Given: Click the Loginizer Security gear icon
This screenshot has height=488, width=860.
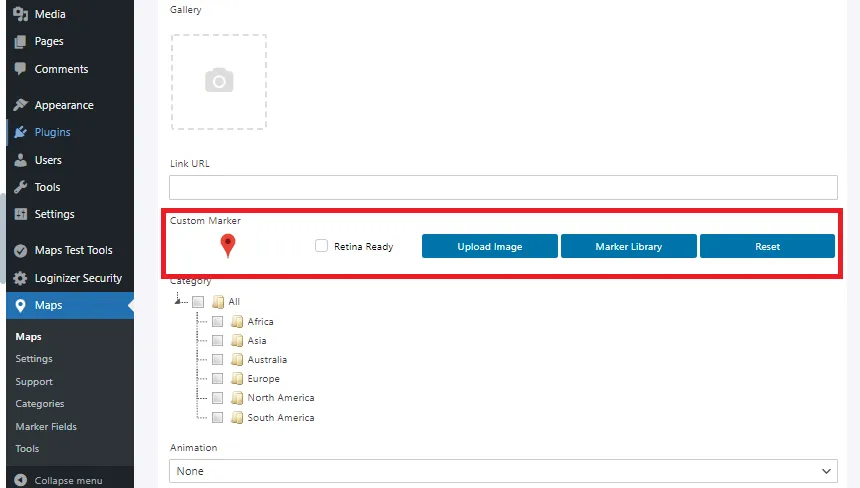Looking at the screenshot, I should tap(20, 278).
